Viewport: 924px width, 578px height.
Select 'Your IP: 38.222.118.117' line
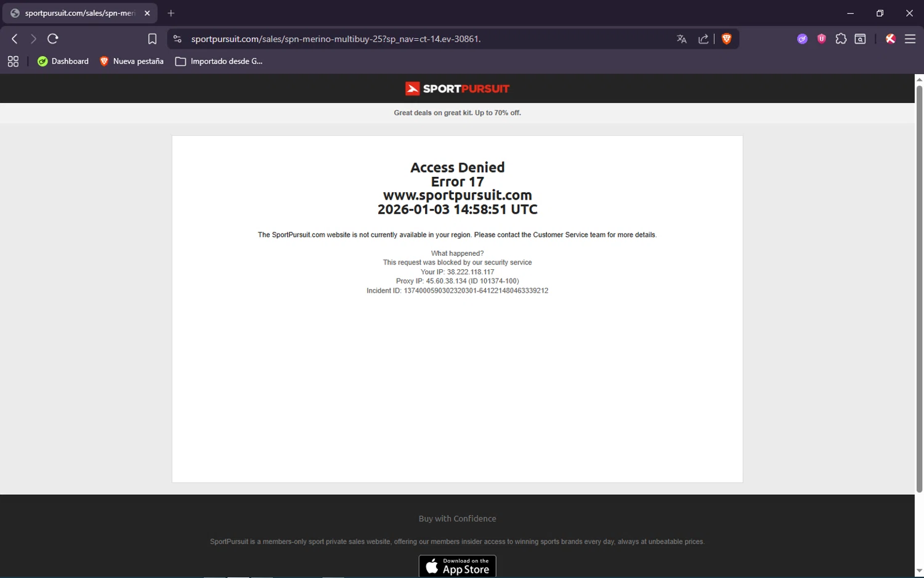[x=457, y=272]
